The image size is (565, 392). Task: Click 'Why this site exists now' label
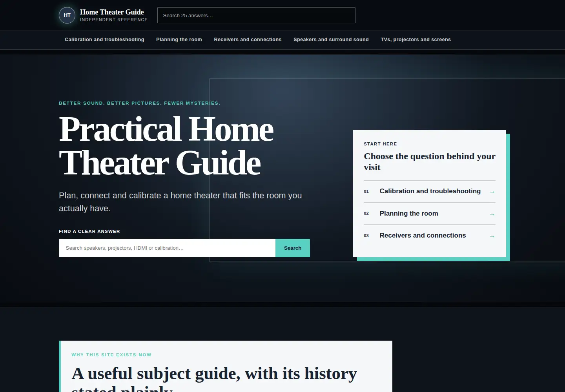111,355
